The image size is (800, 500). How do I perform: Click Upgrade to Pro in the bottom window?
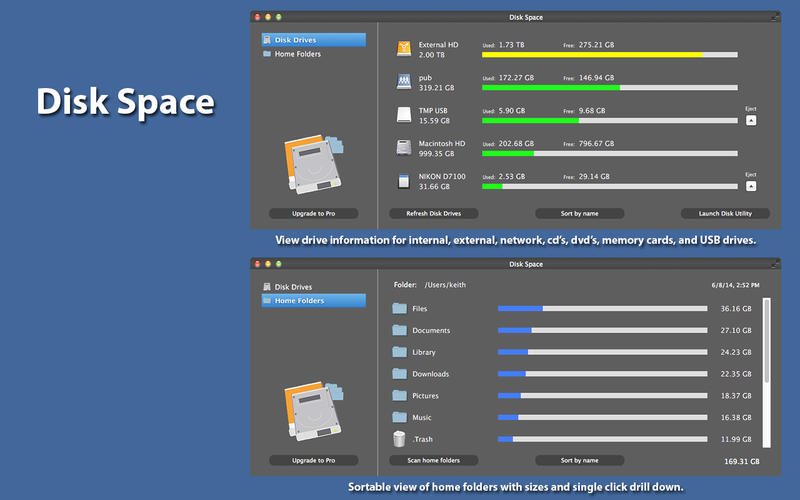(x=314, y=460)
